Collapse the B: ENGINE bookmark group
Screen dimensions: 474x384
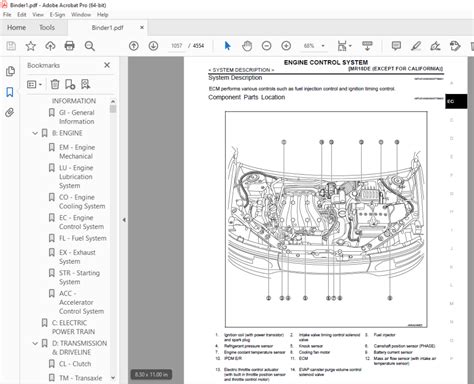35,133
